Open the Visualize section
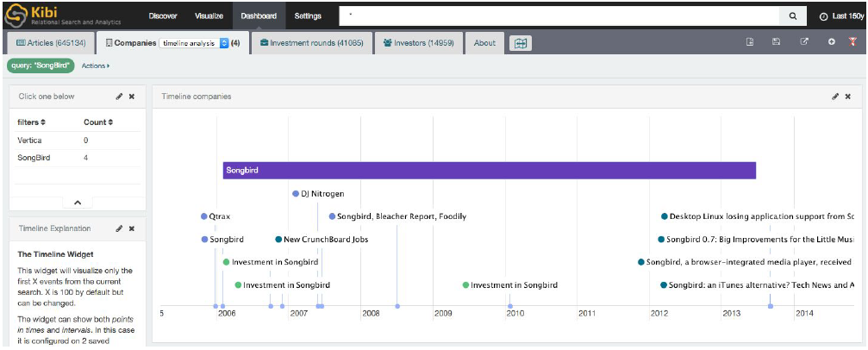The image size is (868, 350). click(x=209, y=16)
